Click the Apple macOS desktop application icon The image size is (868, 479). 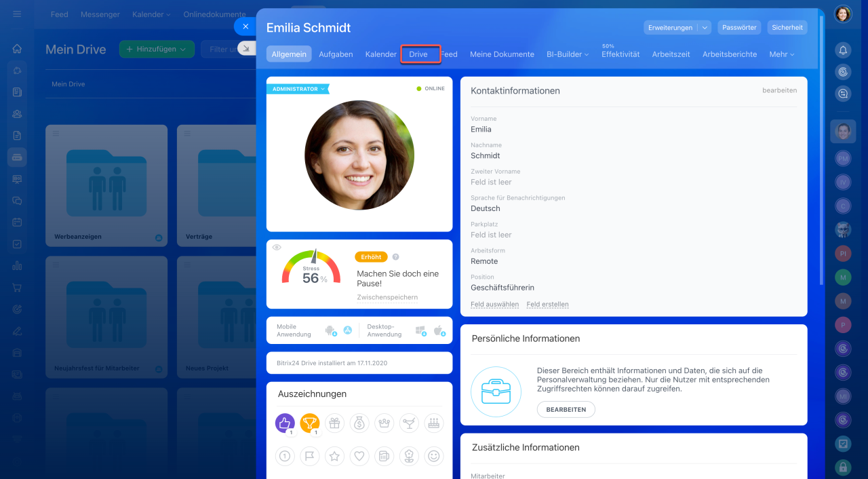point(439,330)
